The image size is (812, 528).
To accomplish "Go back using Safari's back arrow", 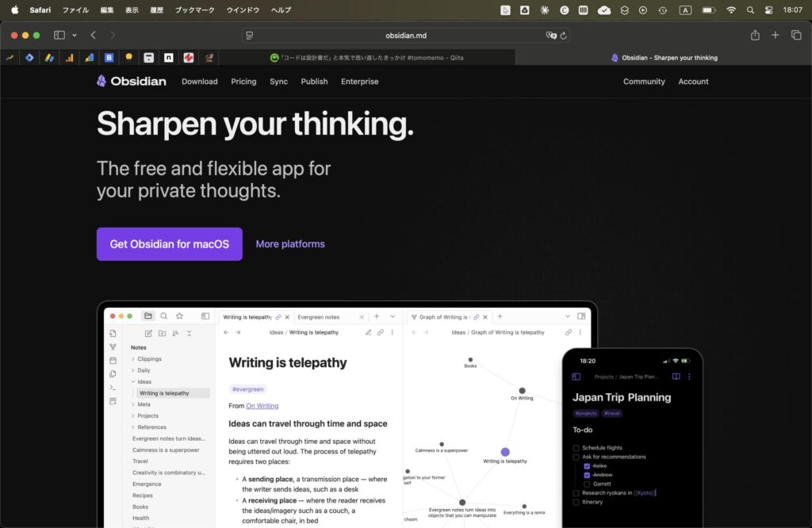I will pos(94,35).
